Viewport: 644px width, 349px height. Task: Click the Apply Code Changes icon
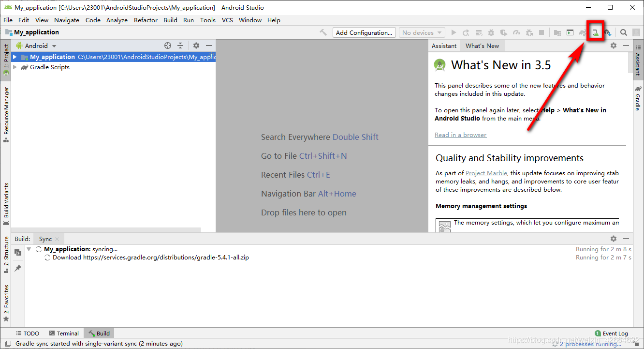(x=479, y=32)
